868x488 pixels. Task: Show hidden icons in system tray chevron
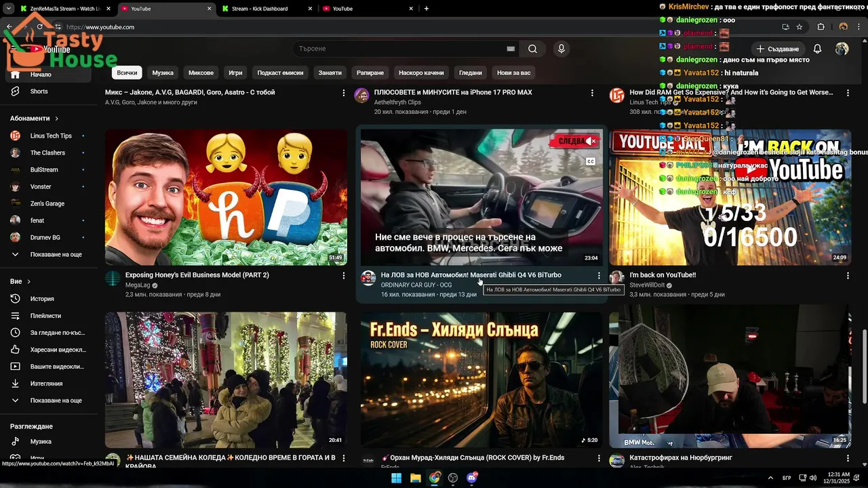(x=770, y=478)
